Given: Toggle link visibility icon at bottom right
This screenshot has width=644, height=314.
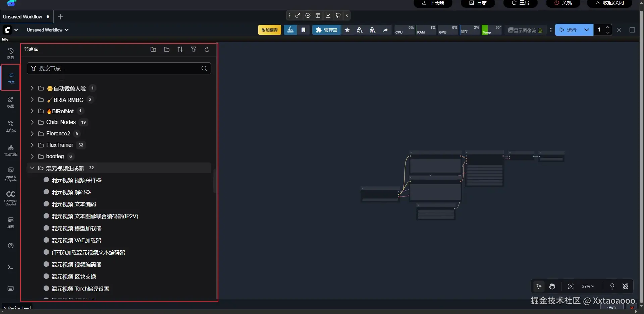Looking at the screenshot, I should [626, 287].
